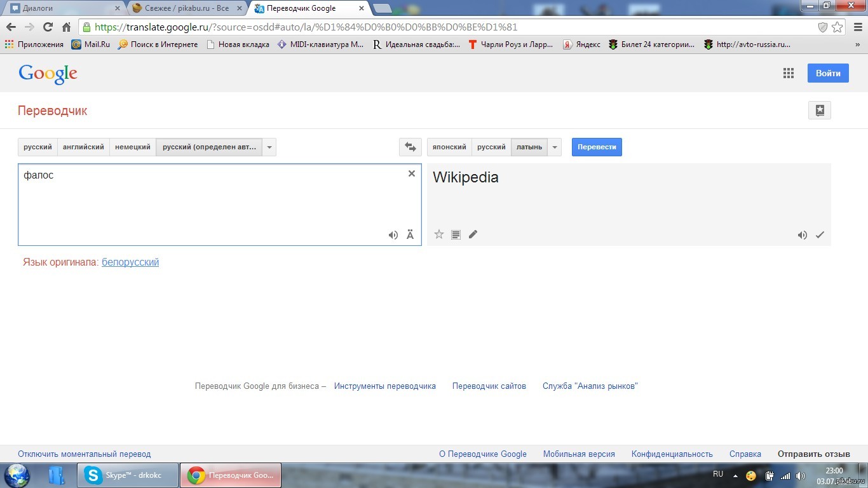Expand the source language dropdown arrow
The height and width of the screenshot is (488, 868).
(x=269, y=147)
